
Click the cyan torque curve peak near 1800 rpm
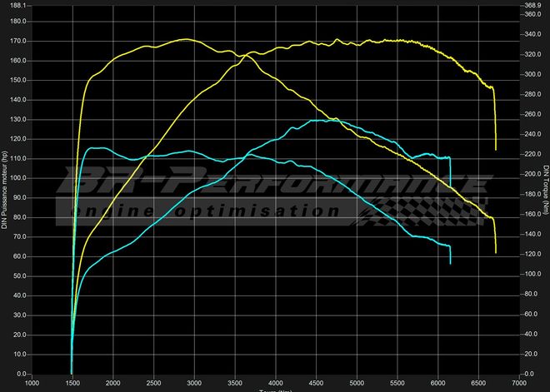(x=94, y=148)
